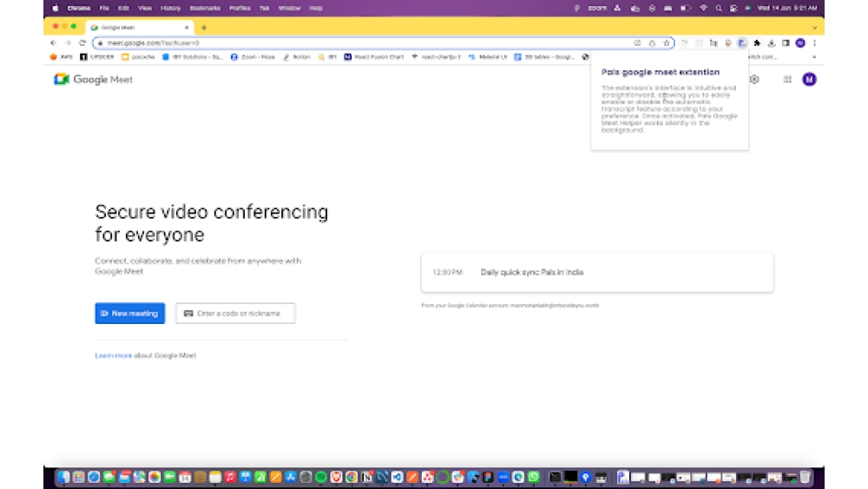Screen dimensions: 868x489
Task: Click the Wi-Fi status icon
Action: pyautogui.click(x=703, y=9)
